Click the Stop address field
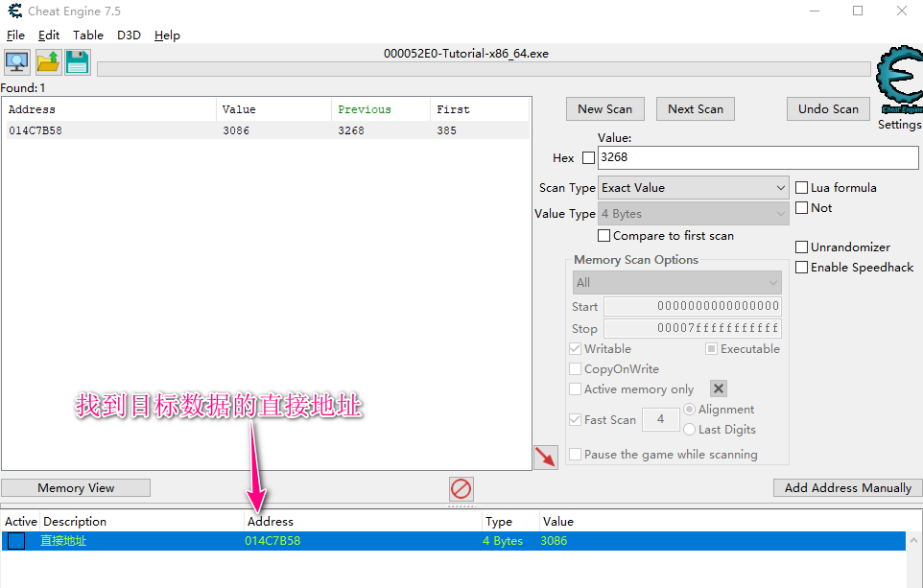The height and width of the screenshot is (588, 923). (693, 328)
